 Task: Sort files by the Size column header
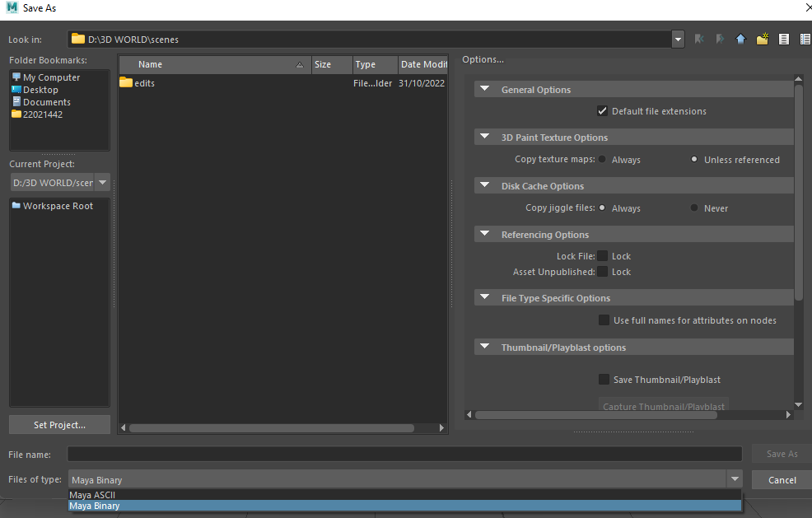pos(332,65)
